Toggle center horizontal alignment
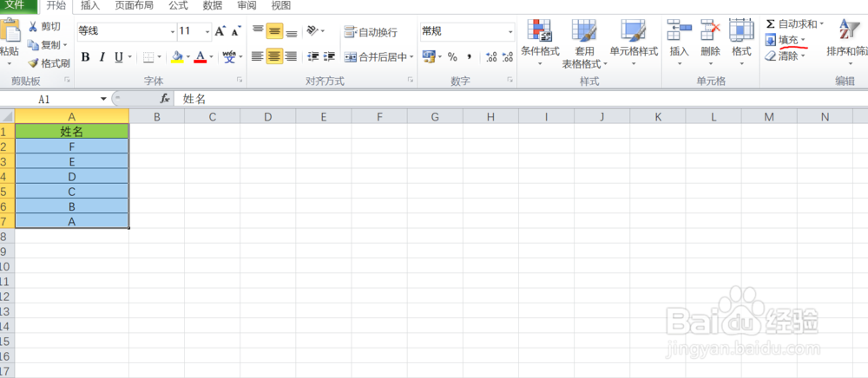868x378 pixels. pyautogui.click(x=274, y=56)
